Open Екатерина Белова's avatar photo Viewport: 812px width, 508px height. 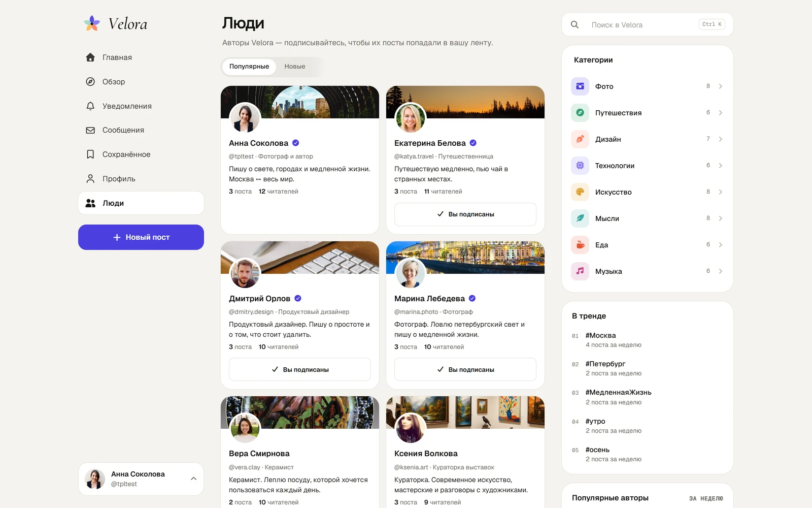pyautogui.click(x=410, y=118)
